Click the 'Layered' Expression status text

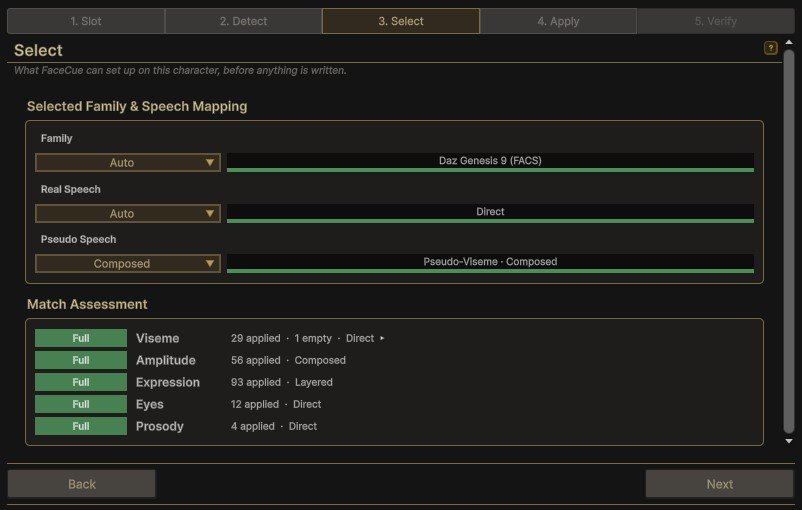click(x=314, y=382)
